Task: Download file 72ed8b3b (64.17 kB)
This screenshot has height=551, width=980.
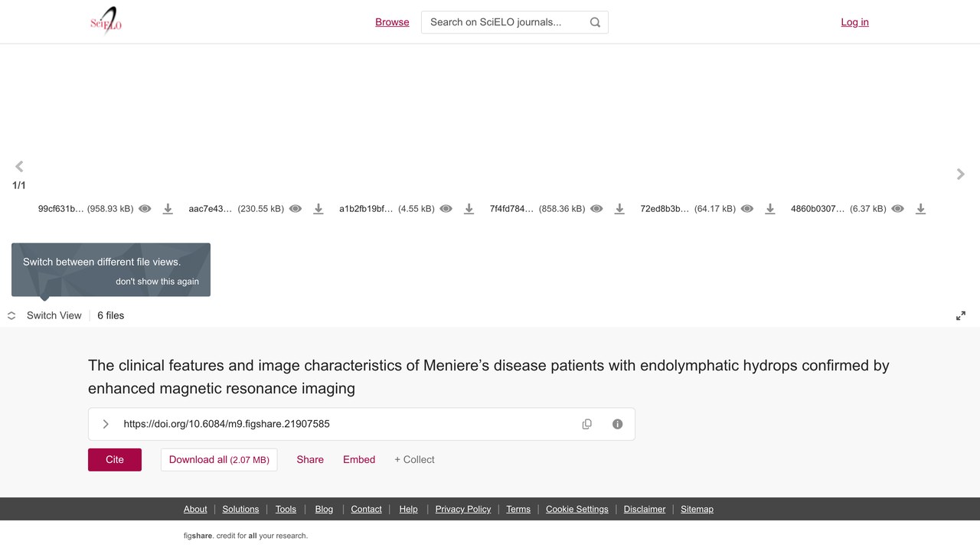Action: click(x=770, y=209)
